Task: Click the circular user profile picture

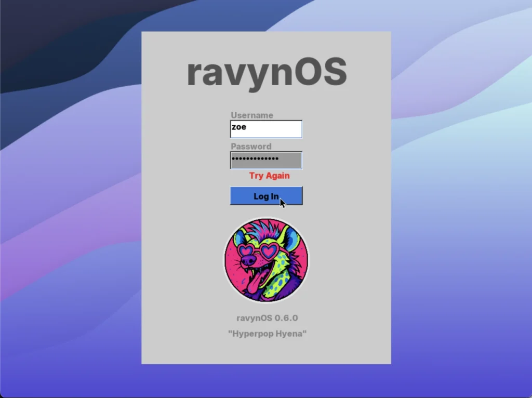Action: point(265,258)
